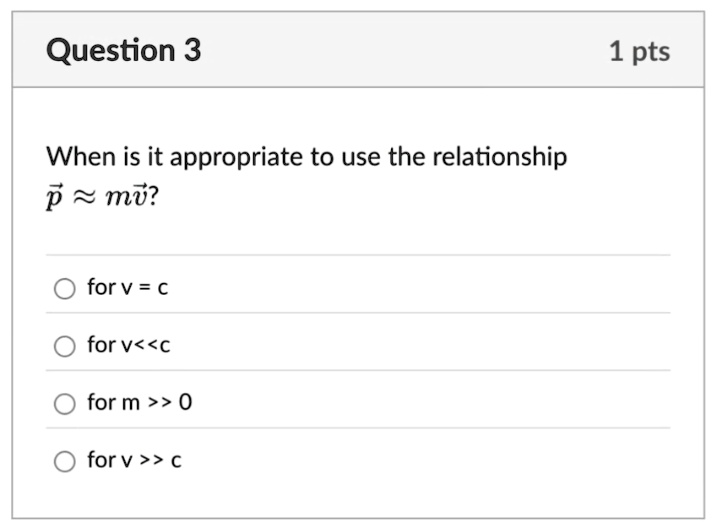Click the approximately-equal sign in the formula
722x525 pixels.
click(x=83, y=198)
